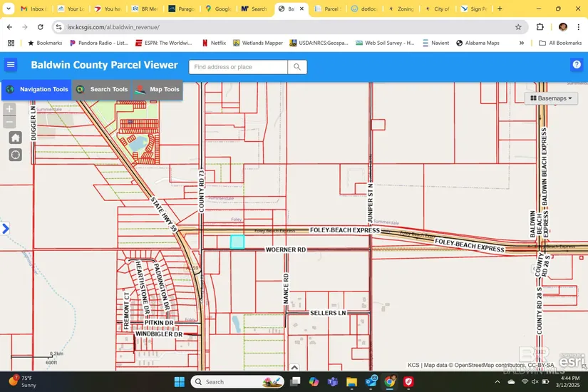Select the highlighted cyan parcel on map

point(237,242)
